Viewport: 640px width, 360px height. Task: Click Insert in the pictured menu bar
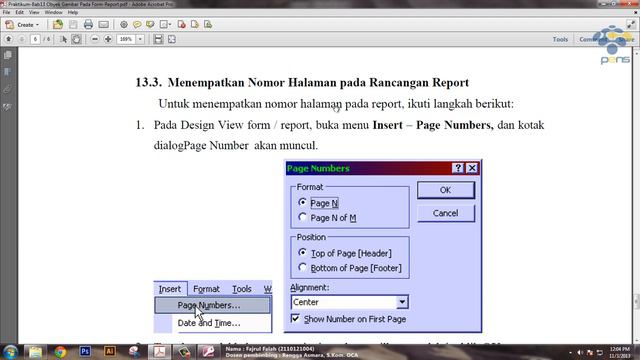point(170,289)
